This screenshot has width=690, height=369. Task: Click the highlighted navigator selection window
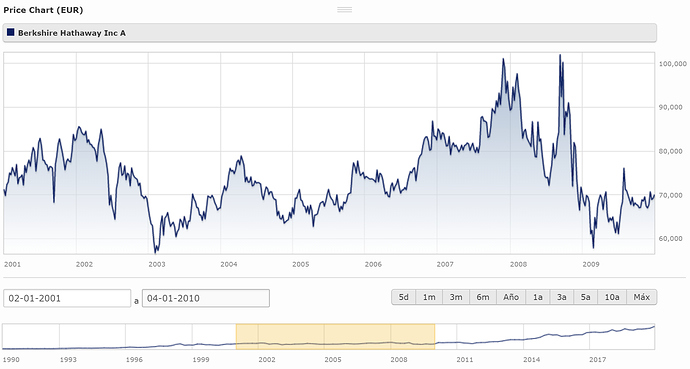coord(335,336)
